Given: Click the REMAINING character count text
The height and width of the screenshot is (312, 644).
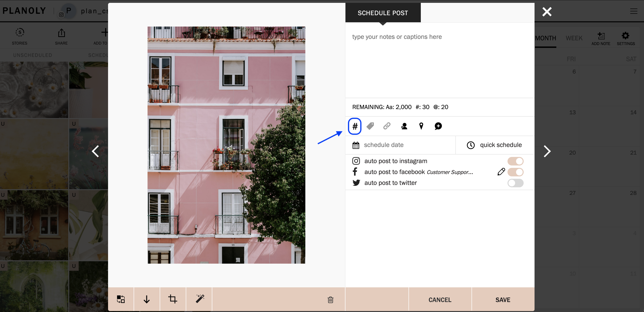Looking at the screenshot, I should [400, 107].
